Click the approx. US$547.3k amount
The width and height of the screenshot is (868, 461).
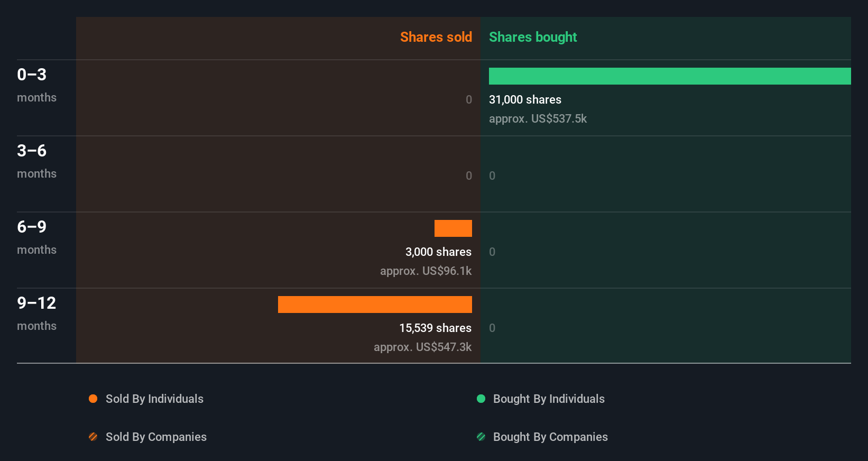(422, 347)
